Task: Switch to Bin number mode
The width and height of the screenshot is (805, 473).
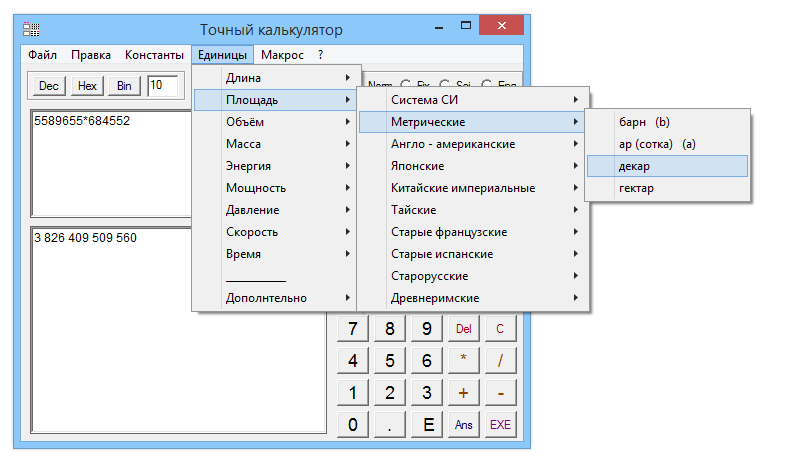Action: coord(124,86)
